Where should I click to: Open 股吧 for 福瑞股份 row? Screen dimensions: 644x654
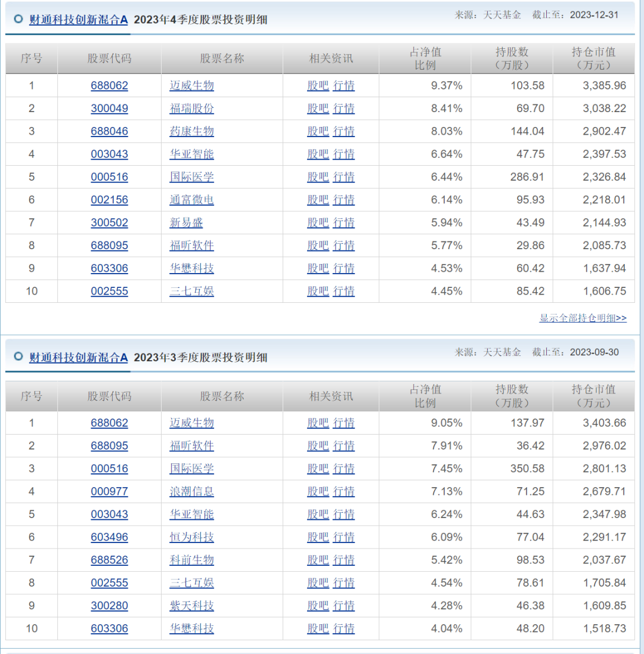[318, 109]
